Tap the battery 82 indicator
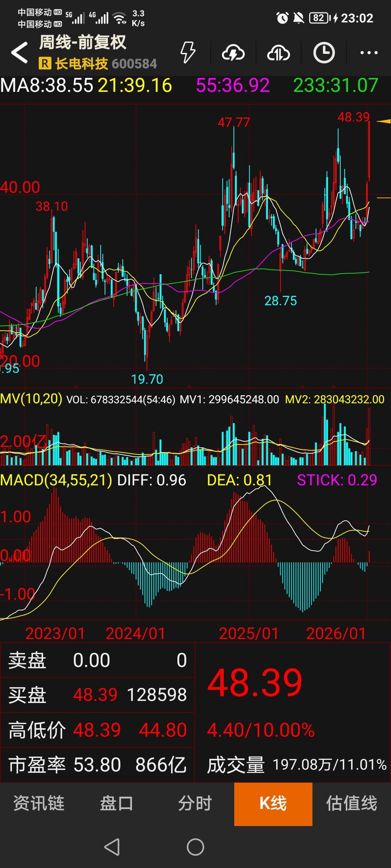The image size is (391, 868). [319, 18]
